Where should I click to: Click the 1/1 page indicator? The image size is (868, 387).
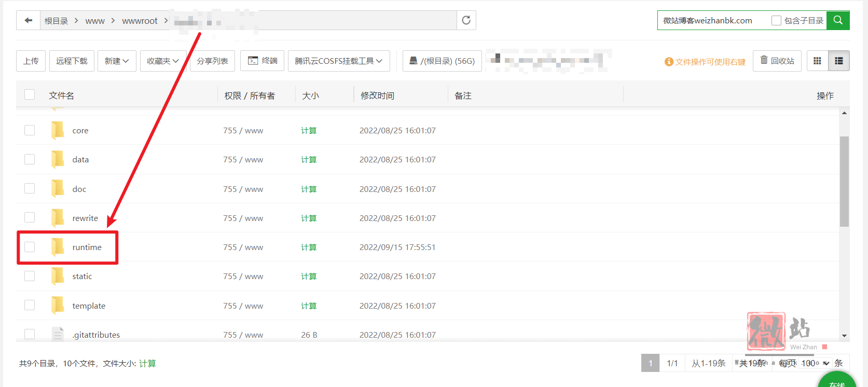tap(672, 363)
